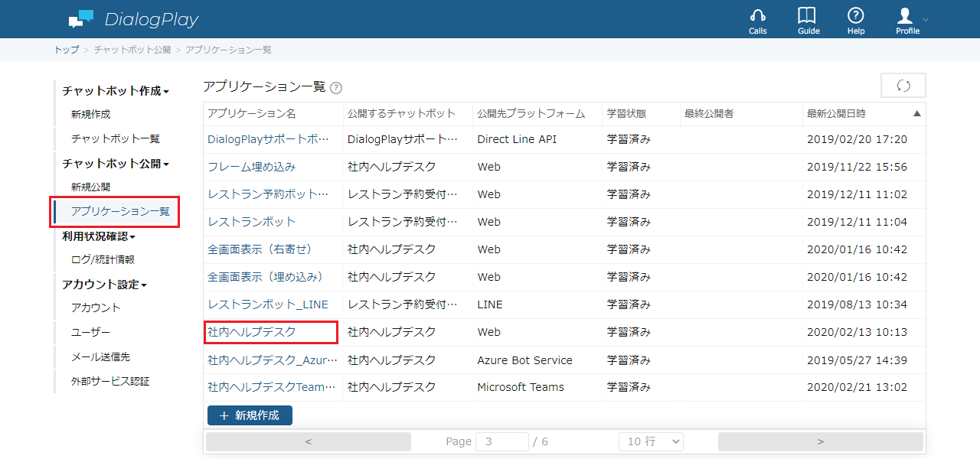Viewport: 980px width, 459px height.
Task: Open the フレーム埋め込み application link
Action: (x=251, y=167)
